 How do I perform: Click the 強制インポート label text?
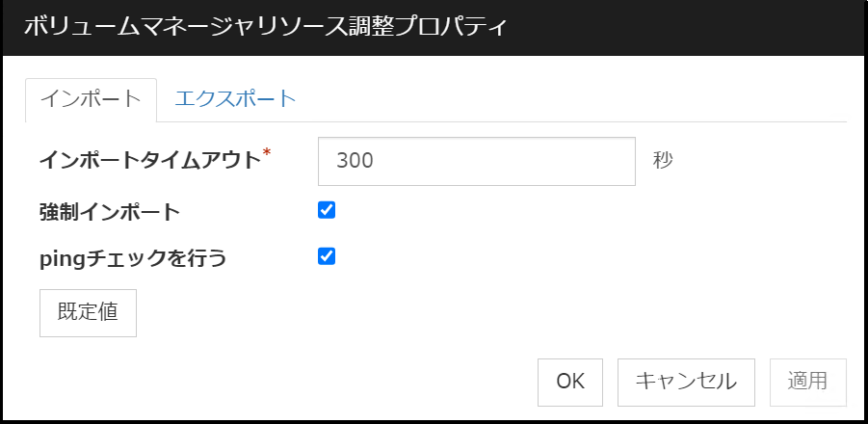pos(109,211)
